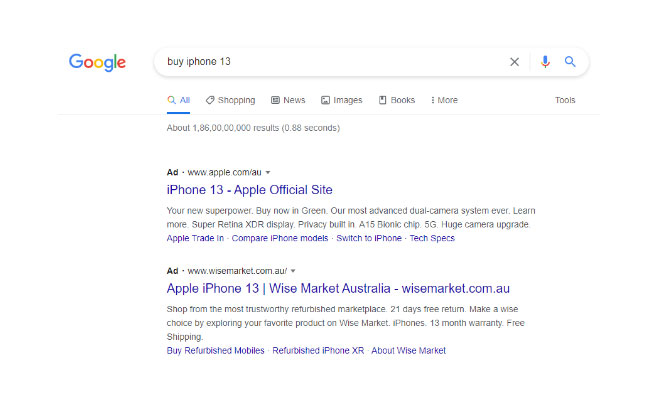This screenshot has width=665, height=413.
Task: Open Buy Refurbished Mobiles sitelink
Action: pyautogui.click(x=215, y=350)
